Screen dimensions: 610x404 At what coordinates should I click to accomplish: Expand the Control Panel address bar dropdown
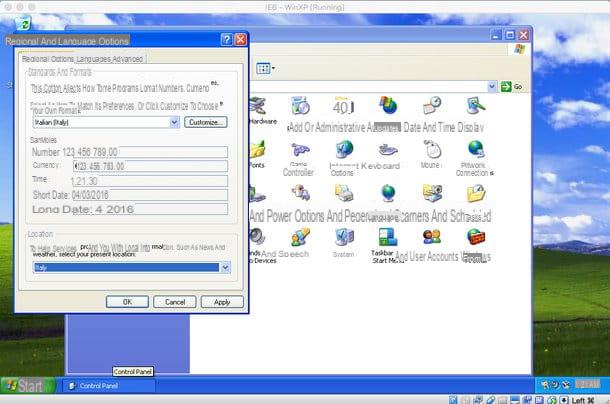[x=492, y=86]
